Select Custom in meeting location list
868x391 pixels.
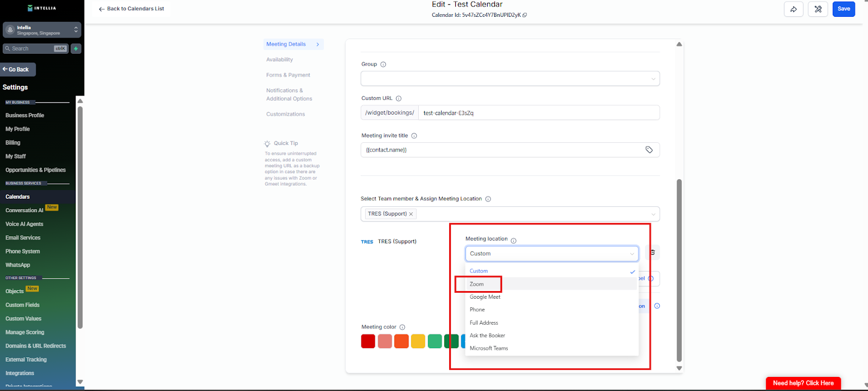(552, 271)
